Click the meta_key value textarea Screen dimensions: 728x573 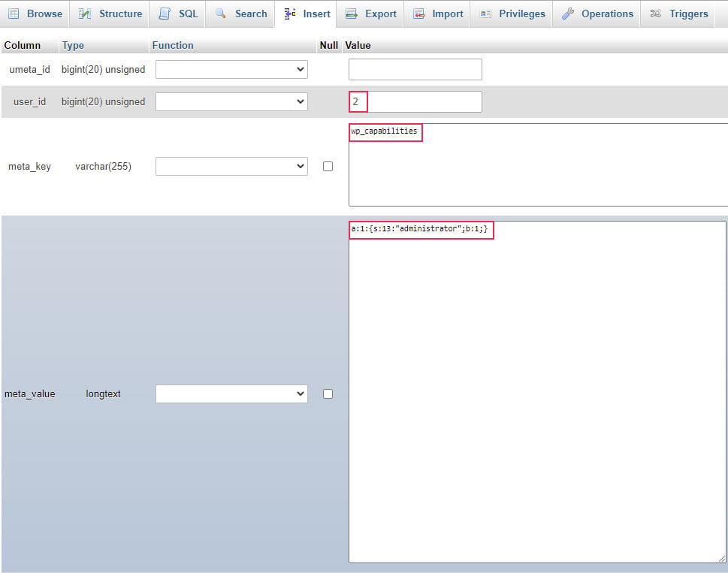(x=538, y=164)
